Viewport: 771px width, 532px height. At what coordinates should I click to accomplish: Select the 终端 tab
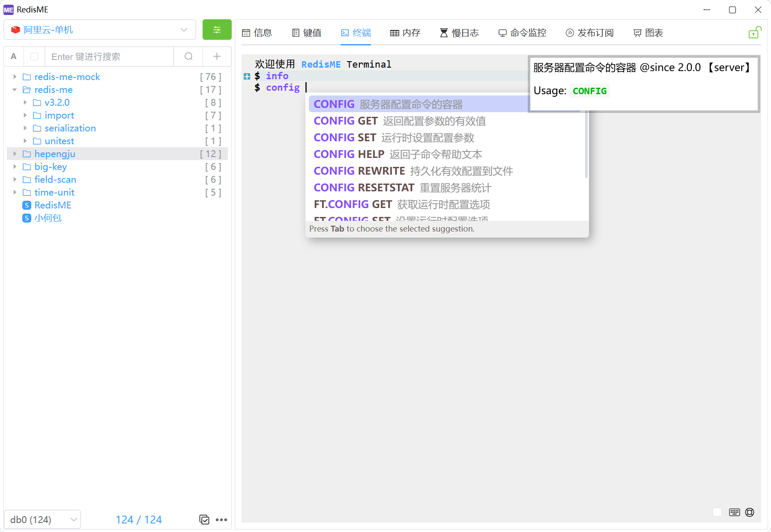pyautogui.click(x=356, y=33)
